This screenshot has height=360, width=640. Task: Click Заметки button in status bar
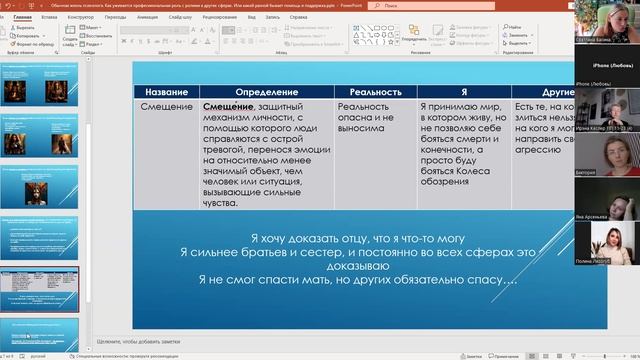click(x=471, y=356)
